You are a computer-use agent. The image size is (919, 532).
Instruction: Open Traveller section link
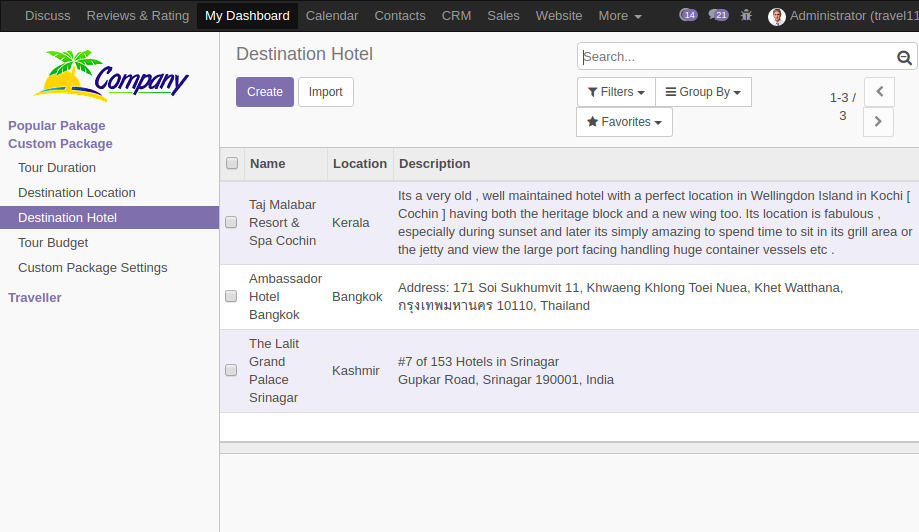tap(35, 298)
